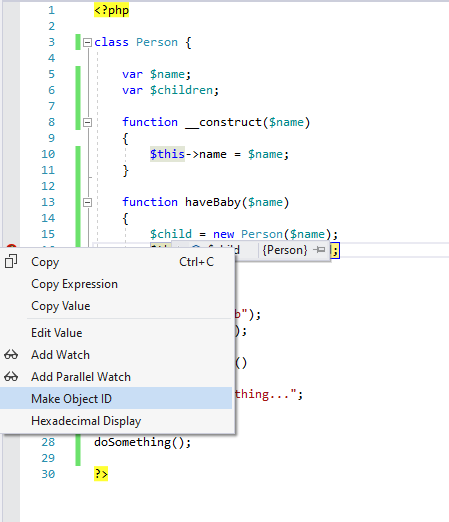Toggle Hexadecimal Display option
The image size is (449, 522).
tap(116, 421)
